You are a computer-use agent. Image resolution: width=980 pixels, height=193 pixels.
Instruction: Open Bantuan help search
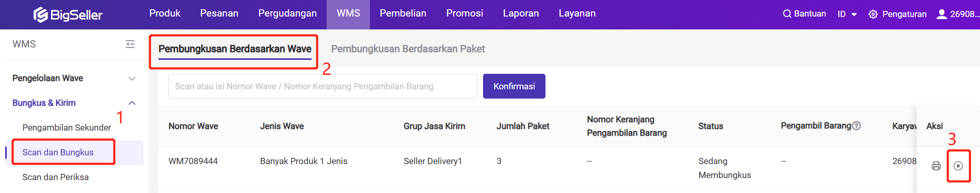pos(804,14)
